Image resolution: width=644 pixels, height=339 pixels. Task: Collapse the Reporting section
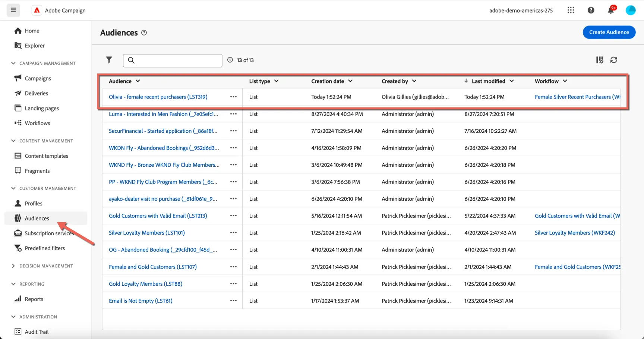tap(13, 284)
